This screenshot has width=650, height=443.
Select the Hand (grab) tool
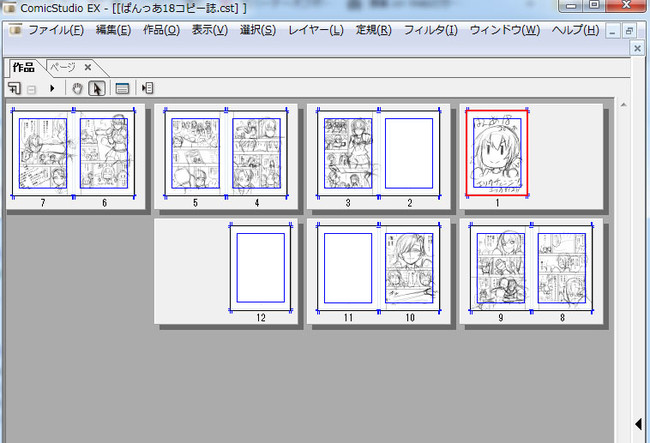point(78,88)
